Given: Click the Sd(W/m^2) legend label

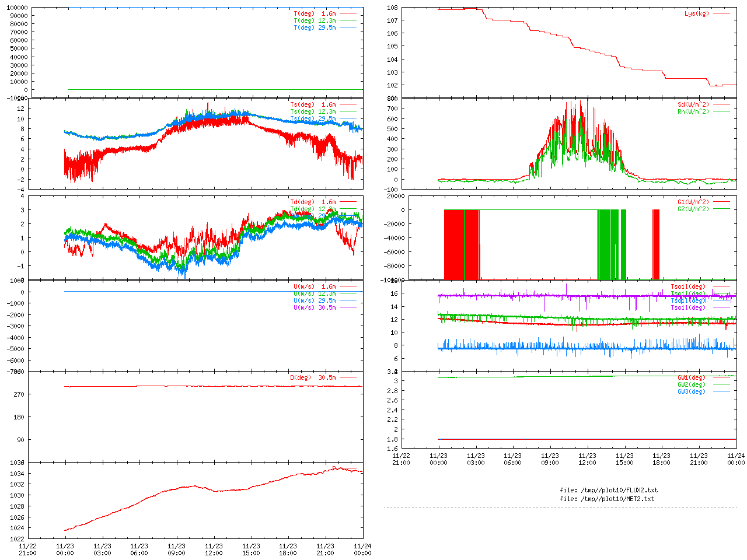Looking at the screenshot, I should click(x=693, y=104).
